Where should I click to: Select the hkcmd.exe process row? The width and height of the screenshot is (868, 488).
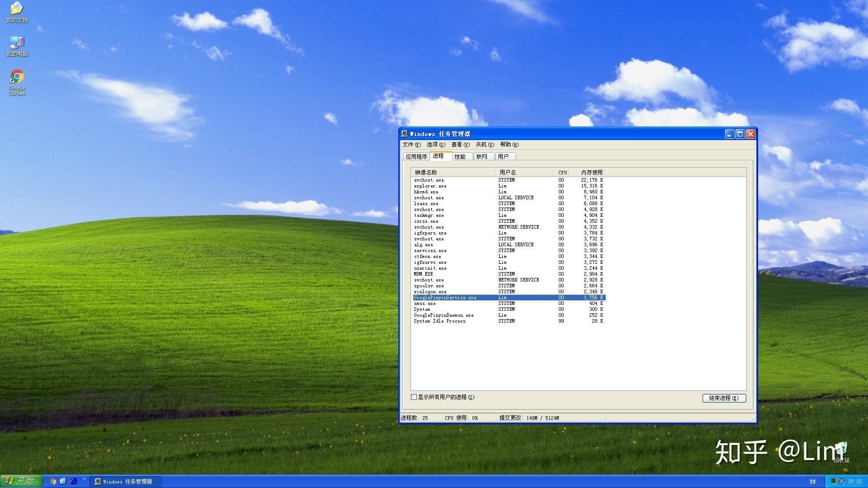coord(509,192)
